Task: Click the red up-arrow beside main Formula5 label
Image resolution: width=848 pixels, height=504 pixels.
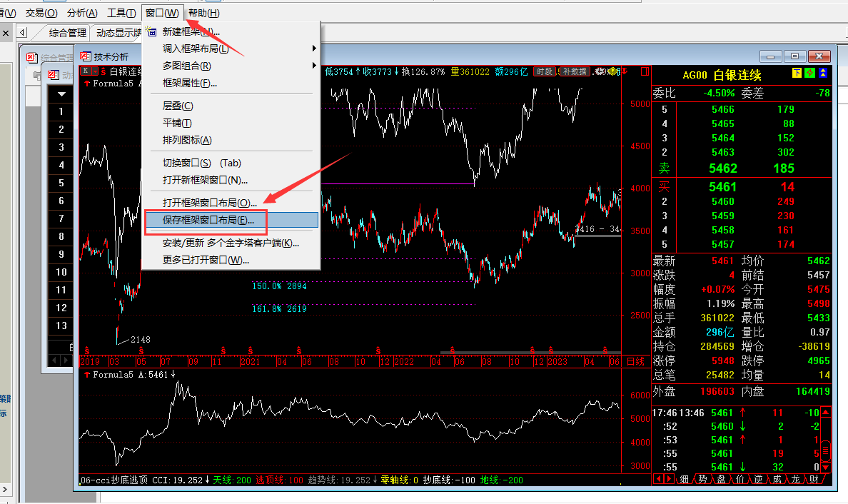Action: pos(87,84)
